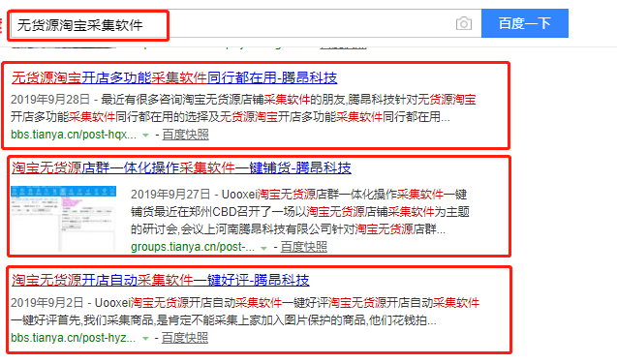Open result 淘宝无货源开店自动采集软件一键好评
This screenshot has height=364, width=617.
pyautogui.click(x=161, y=281)
